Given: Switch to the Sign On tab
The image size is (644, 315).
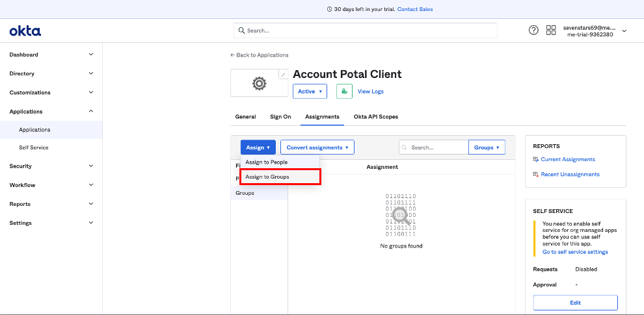Looking at the screenshot, I should [280, 117].
